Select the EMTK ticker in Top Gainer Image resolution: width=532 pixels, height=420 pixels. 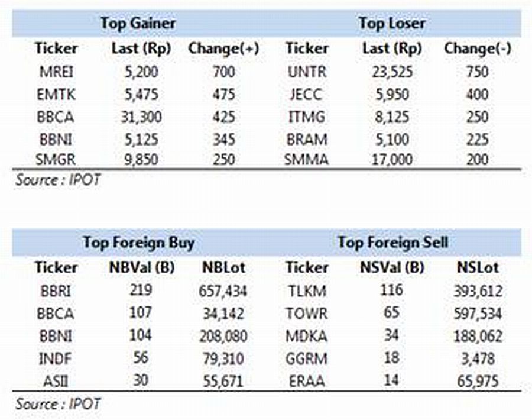coord(56,95)
